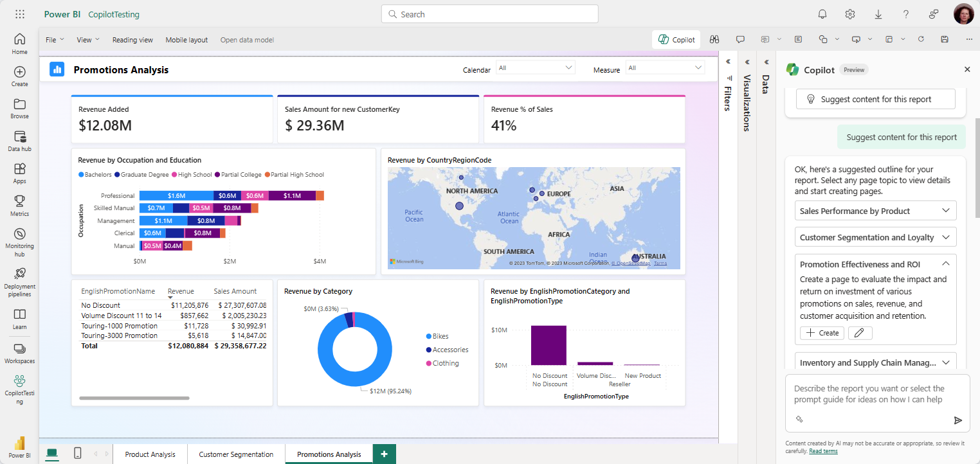Click the pencil edit icon beside Create
Image resolution: width=980 pixels, height=464 pixels.
click(860, 333)
